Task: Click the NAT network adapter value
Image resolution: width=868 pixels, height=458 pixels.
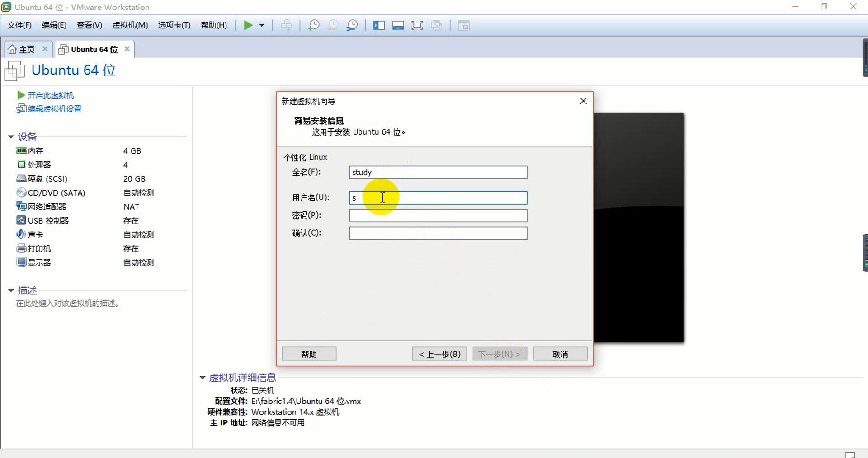Action: point(131,207)
